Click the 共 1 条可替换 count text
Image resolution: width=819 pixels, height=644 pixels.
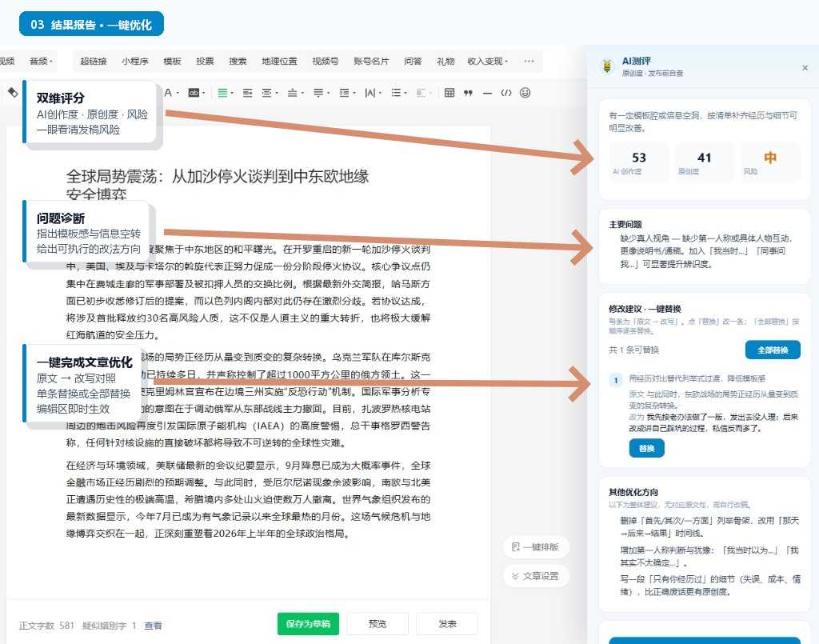tap(633, 350)
